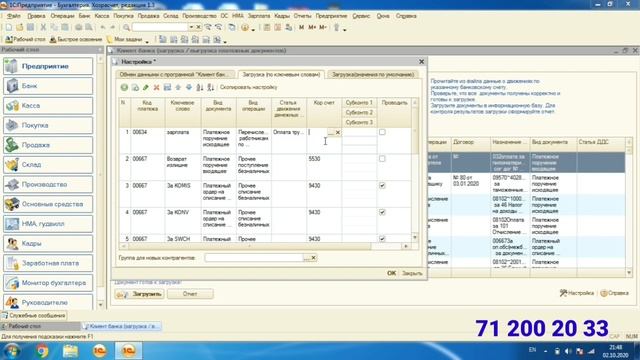Screen dimensions: 640x360
Task: Open Кор счет selection ellipsis button in row 1
Action: click(x=330, y=132)
